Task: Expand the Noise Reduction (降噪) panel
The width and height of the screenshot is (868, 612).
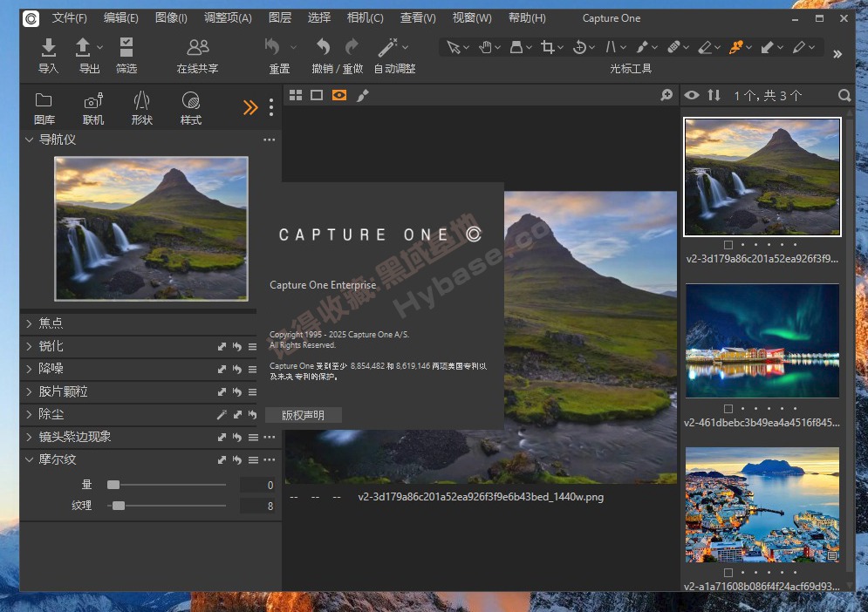Action: click(29, 369)
